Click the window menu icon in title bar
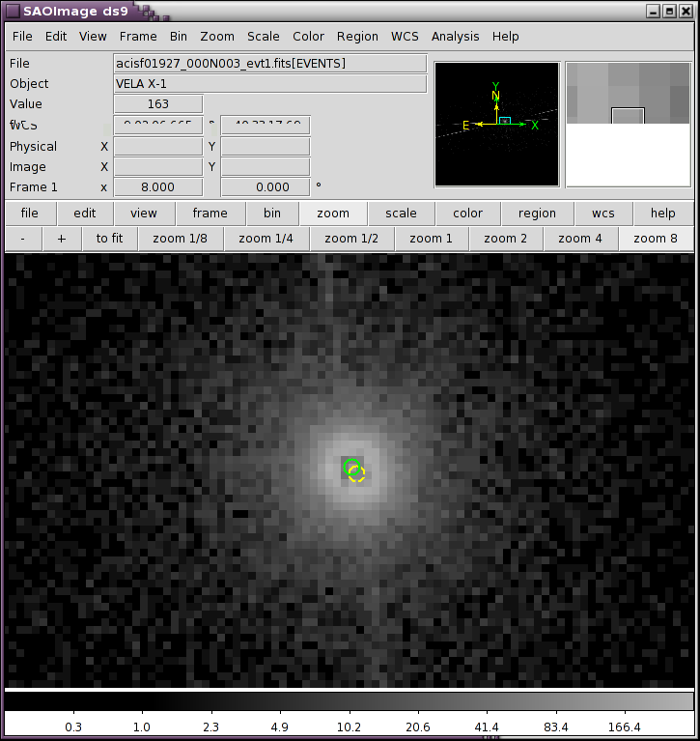This screenshot has height=741, width=700. point(14,11)
